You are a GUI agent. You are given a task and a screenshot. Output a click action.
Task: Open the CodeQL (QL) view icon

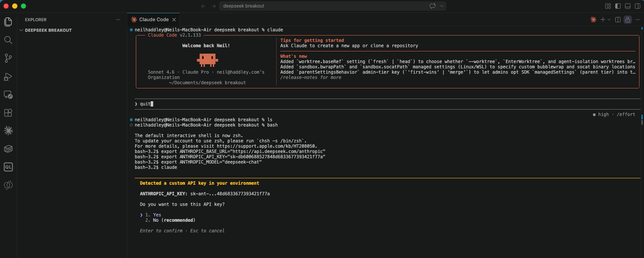pos(8,167)
